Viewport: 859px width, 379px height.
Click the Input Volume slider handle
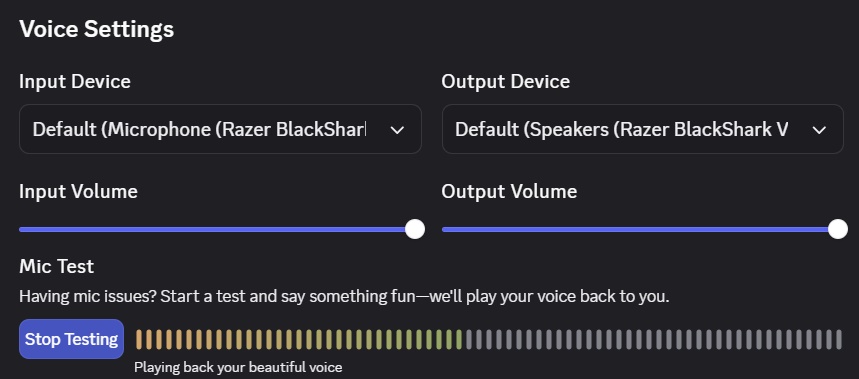(x=415, y=229)
